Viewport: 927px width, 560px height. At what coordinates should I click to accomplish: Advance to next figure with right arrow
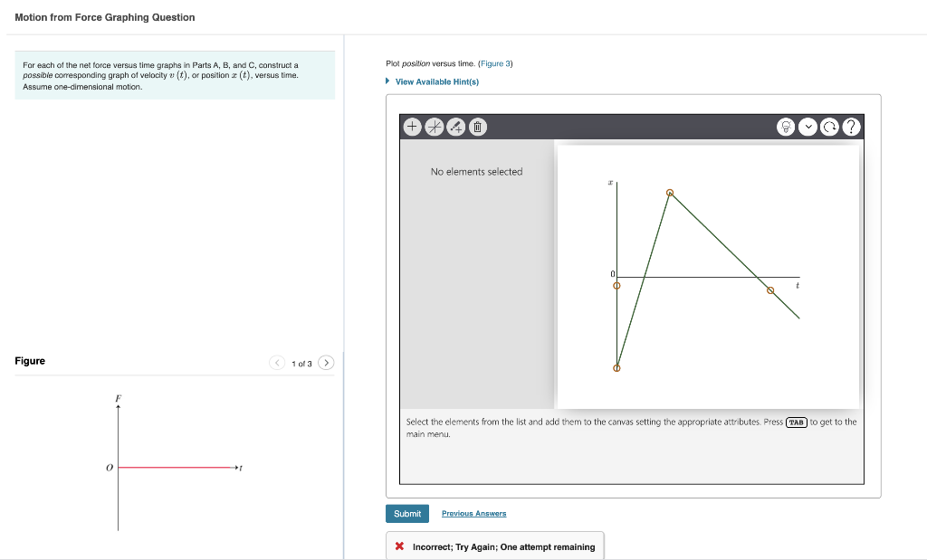coord(325,362)
